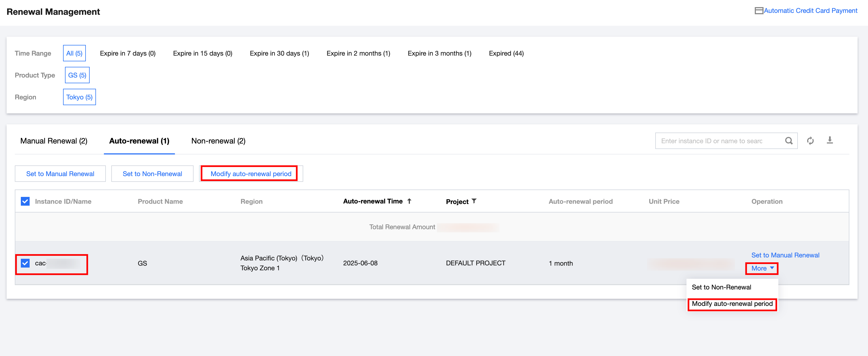Click the refresh list icon

(x=810, y=141)
